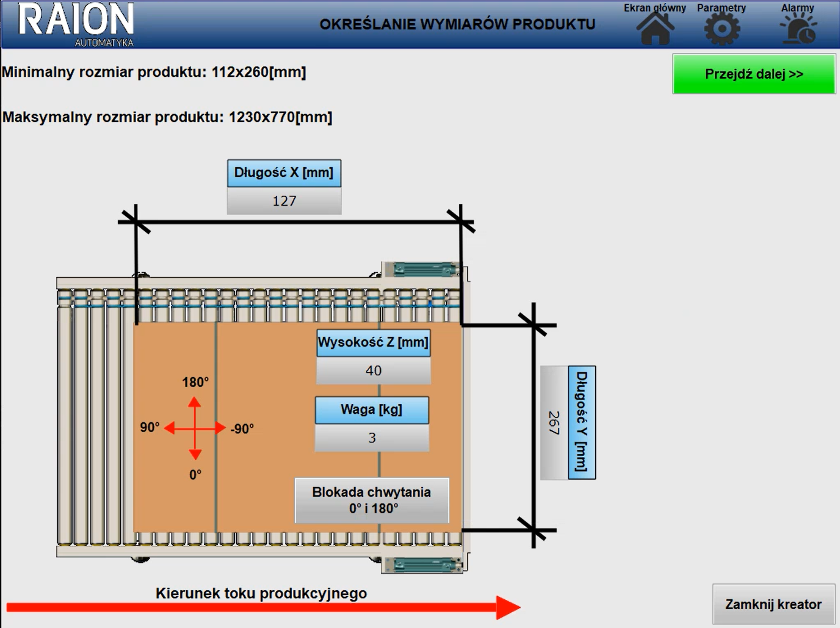Edit the Długość Y value field 267

554,422
